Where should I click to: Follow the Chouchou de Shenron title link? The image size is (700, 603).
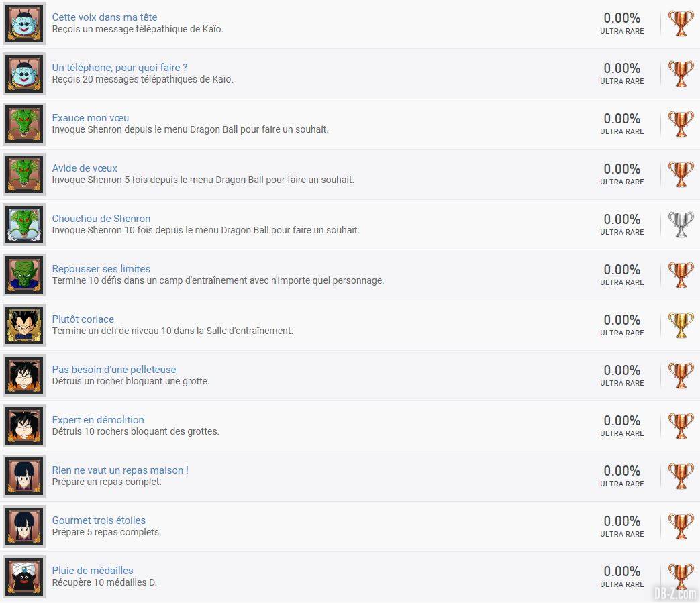point(101,219)
